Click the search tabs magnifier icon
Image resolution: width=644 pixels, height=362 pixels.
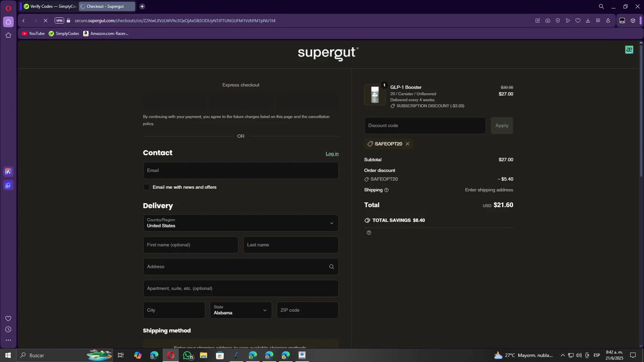pyautogui.click(x=601, y=6)
